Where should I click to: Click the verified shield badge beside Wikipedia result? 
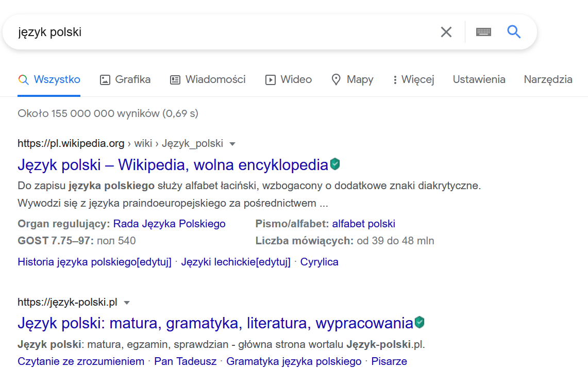pyautogui.click(x=334, y=164)
